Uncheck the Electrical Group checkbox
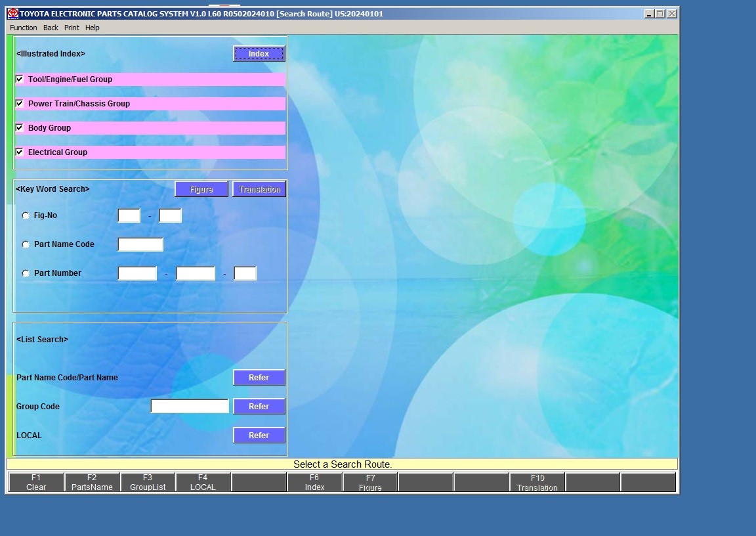756x536 pixels. tap(19, 152)
